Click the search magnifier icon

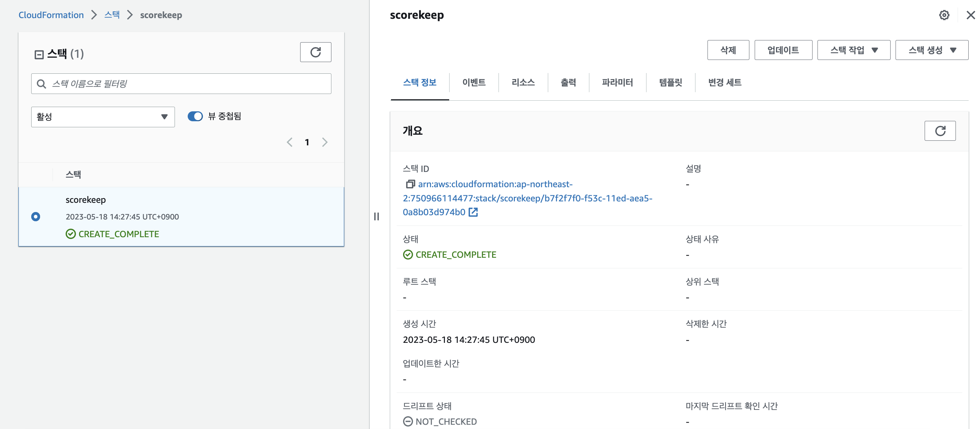(x=42, y=84)
